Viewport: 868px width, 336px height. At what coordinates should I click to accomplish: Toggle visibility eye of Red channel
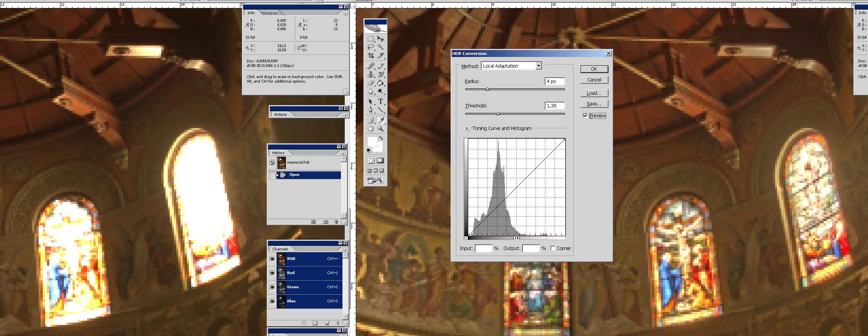pyautogui.click(x=272, y=273)
